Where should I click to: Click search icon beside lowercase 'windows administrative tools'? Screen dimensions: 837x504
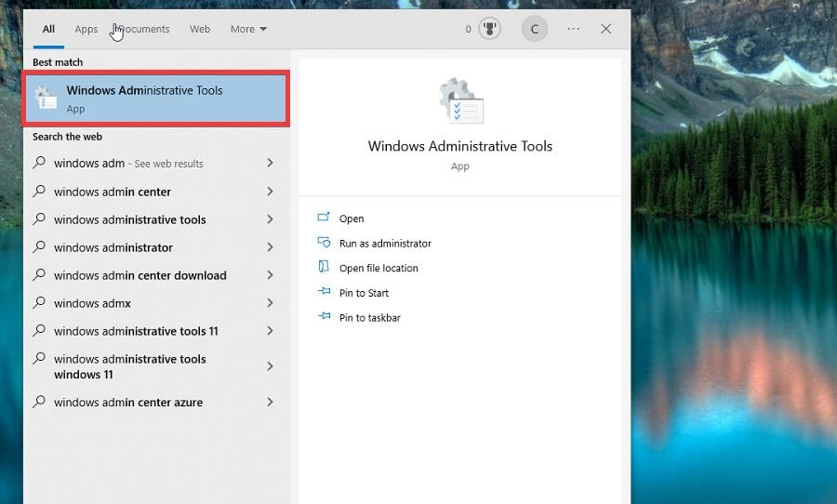pyautogui.click(x=39, y=219)
